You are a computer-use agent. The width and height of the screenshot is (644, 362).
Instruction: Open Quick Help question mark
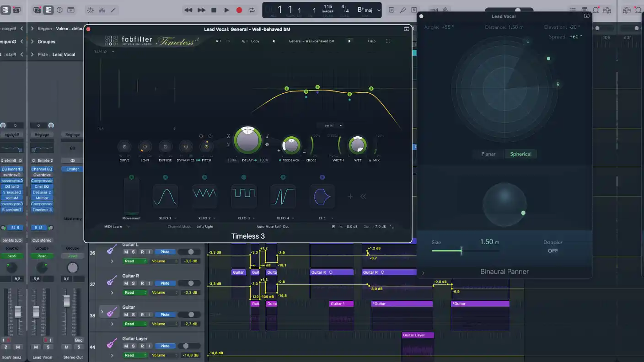59,10
